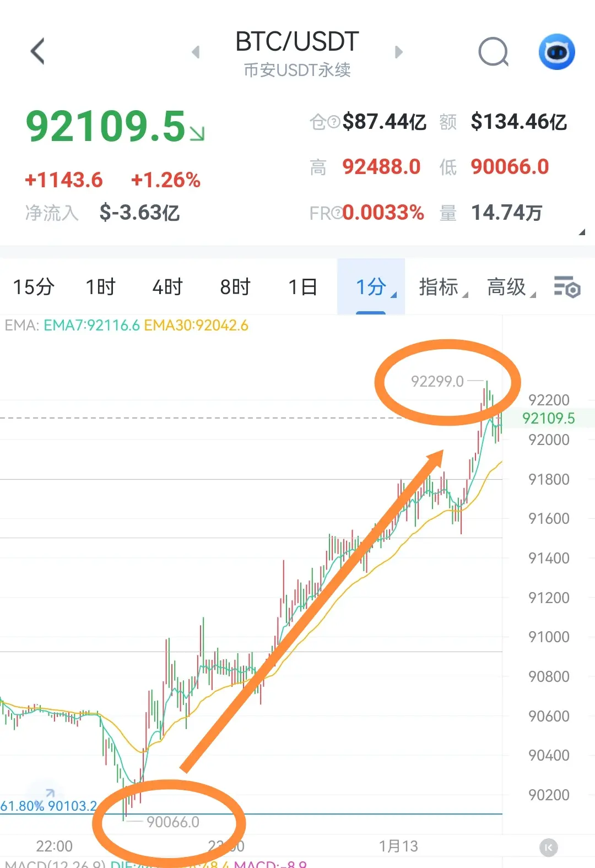Switch to previous trading pair arrow
Viewport: 595px width, 868px height.
click(196, 52)
